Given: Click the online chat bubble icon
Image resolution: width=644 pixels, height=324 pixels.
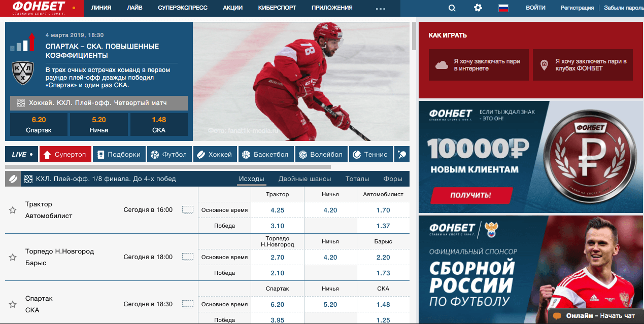Looking at the screenshot, I should (557, 316).
